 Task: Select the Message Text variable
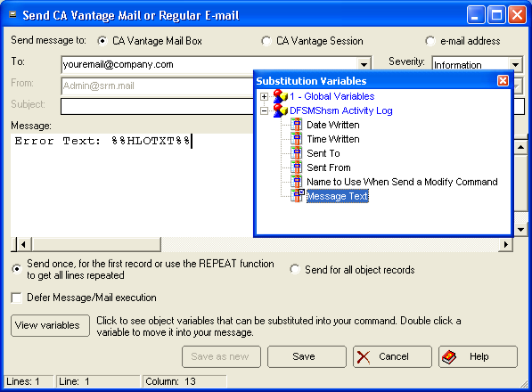tap(337, 196)
